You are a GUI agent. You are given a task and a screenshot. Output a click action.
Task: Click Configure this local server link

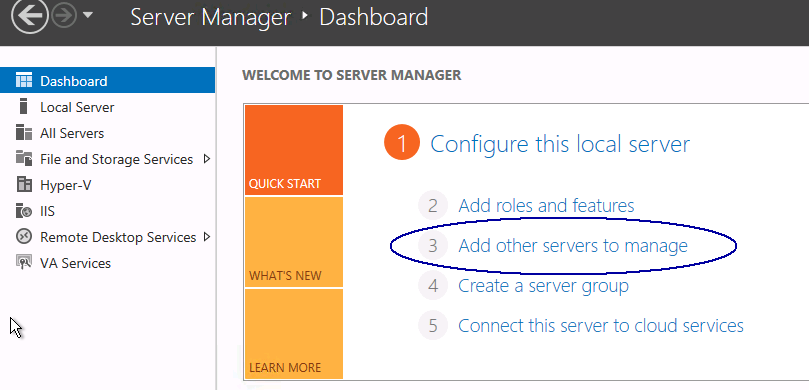click(x=560, y=144)
